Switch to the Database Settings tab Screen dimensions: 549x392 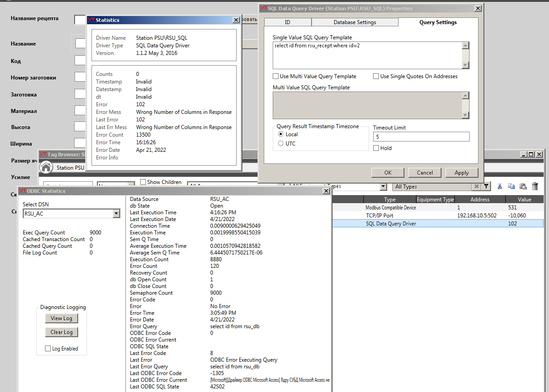coord(355,22)
